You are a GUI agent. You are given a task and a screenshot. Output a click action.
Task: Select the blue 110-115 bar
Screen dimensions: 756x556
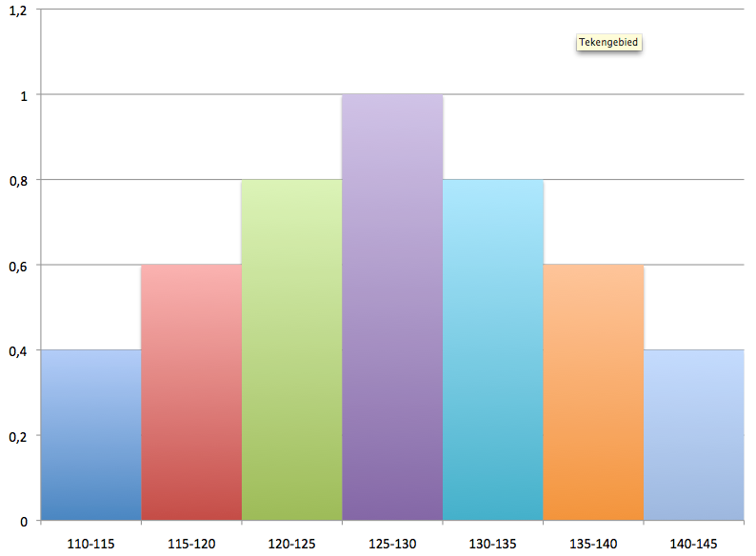90,435
